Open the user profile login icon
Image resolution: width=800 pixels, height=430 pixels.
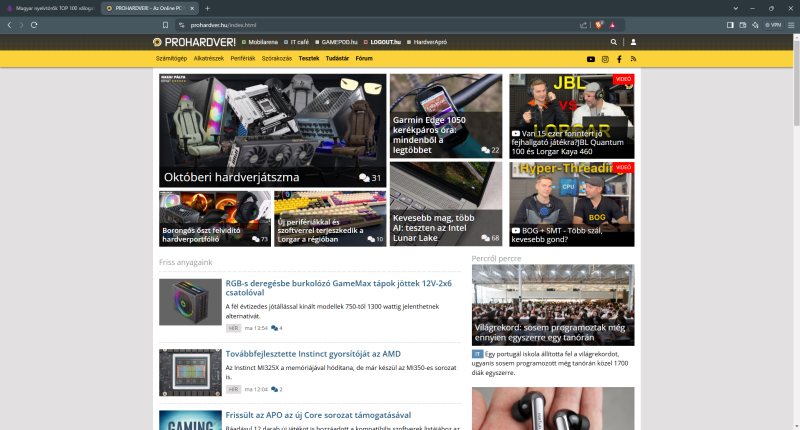633,42
